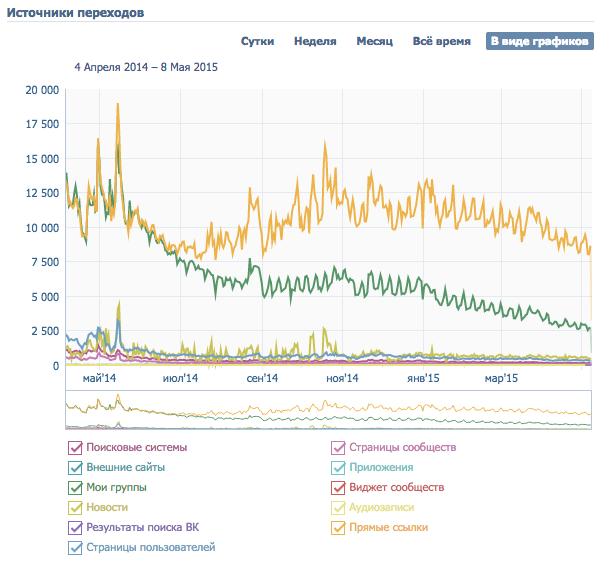Switch to the Сутки period tab
Image resolution: width=602 pixels, height=563 pixels.
(x=257, y=41)
